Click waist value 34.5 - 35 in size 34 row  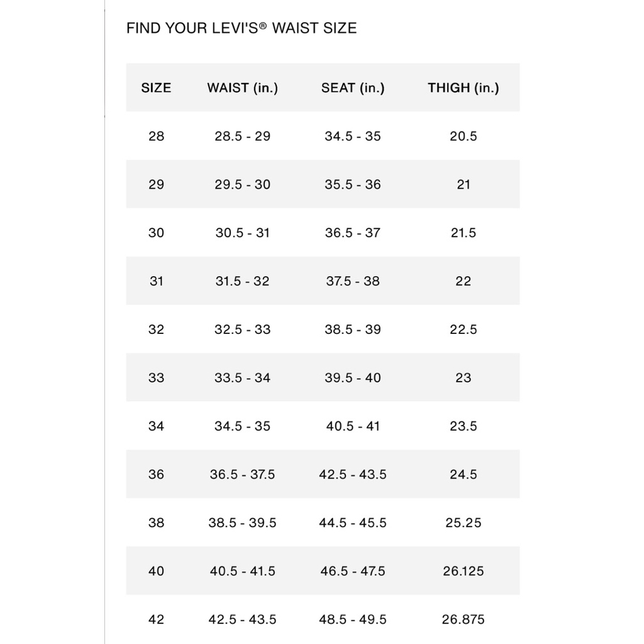(242, 426)
